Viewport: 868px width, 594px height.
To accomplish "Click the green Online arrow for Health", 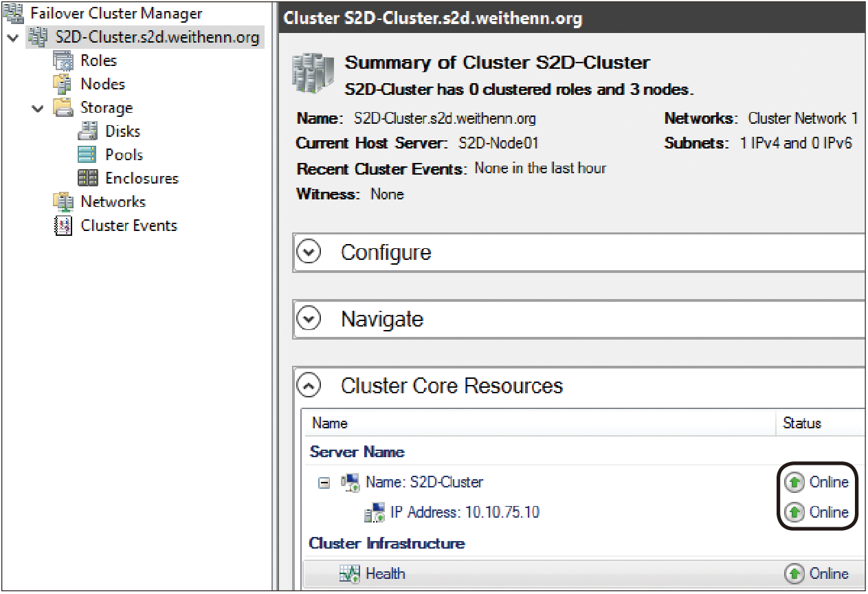I will tap(794, 573).
